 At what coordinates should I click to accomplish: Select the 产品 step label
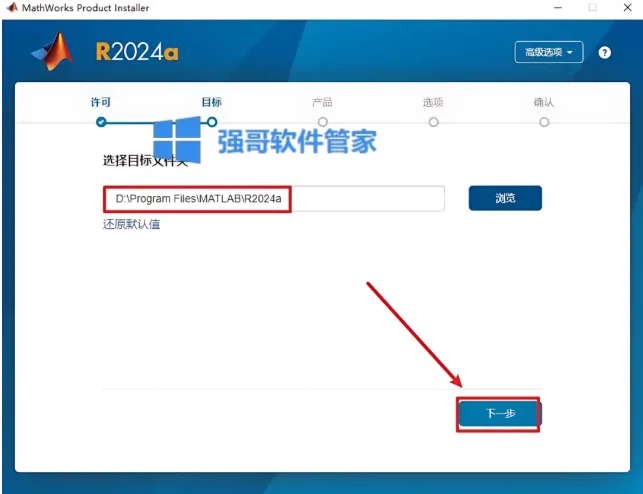tap(322, 102)
